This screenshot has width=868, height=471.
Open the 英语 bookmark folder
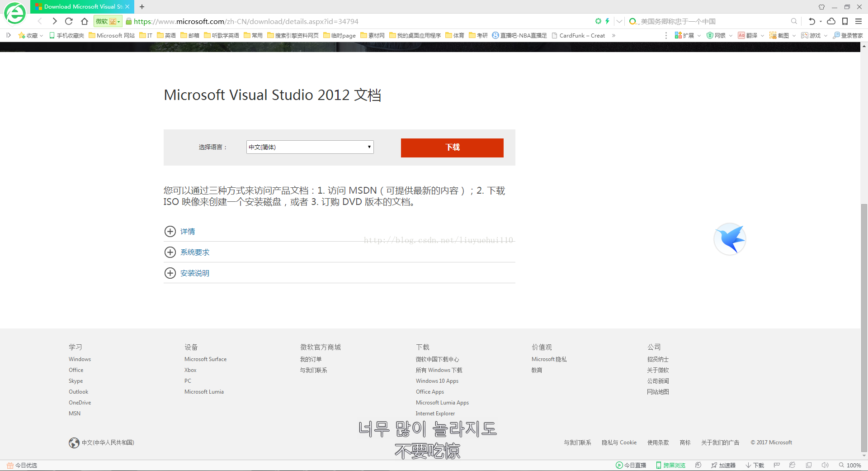pos(166,35)
